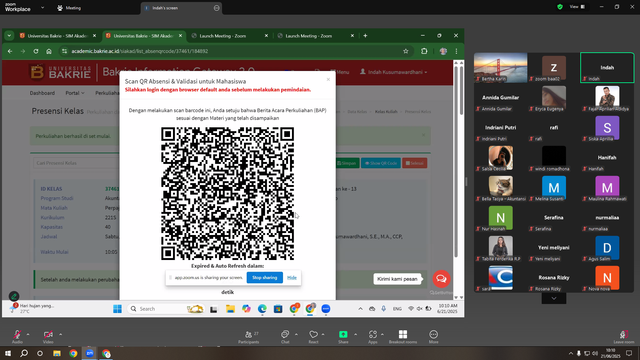
Task: Switch to the Meeting tab
Action: [69, 8]
